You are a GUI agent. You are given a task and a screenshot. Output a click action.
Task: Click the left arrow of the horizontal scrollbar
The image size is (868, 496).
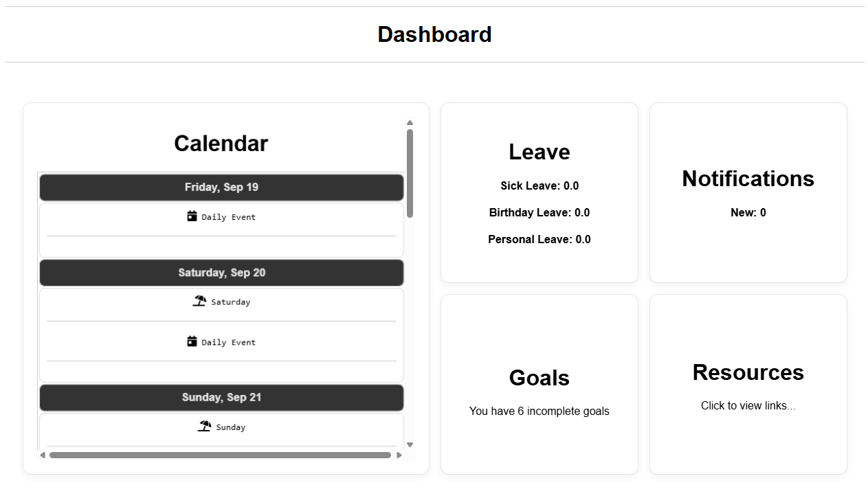point(42,455)
